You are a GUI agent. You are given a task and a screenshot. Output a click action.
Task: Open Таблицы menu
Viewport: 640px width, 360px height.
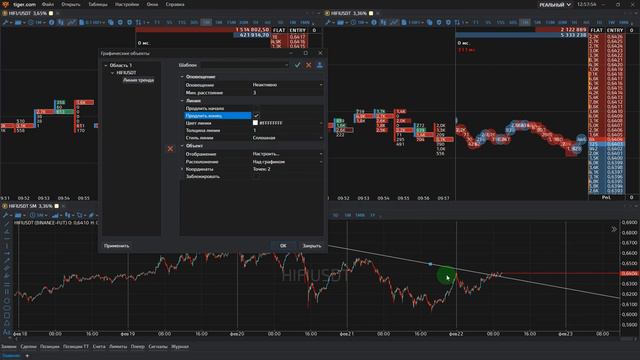[98, 4]
